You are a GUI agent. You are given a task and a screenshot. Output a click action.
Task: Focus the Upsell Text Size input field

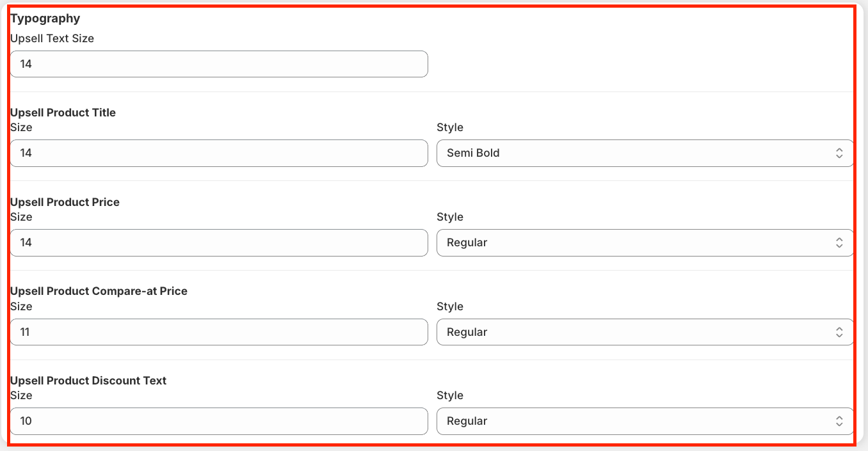pyautogui.click(x=219, y=64)
